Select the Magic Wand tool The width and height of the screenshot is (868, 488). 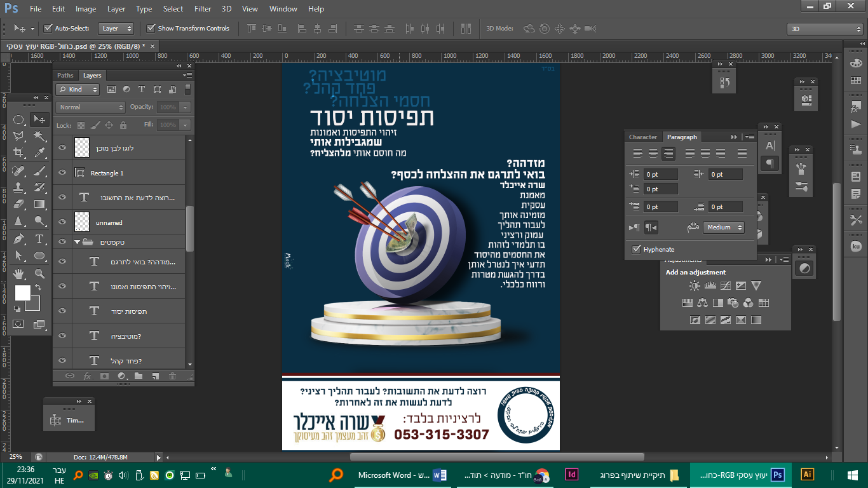click(x=39, y=136)
